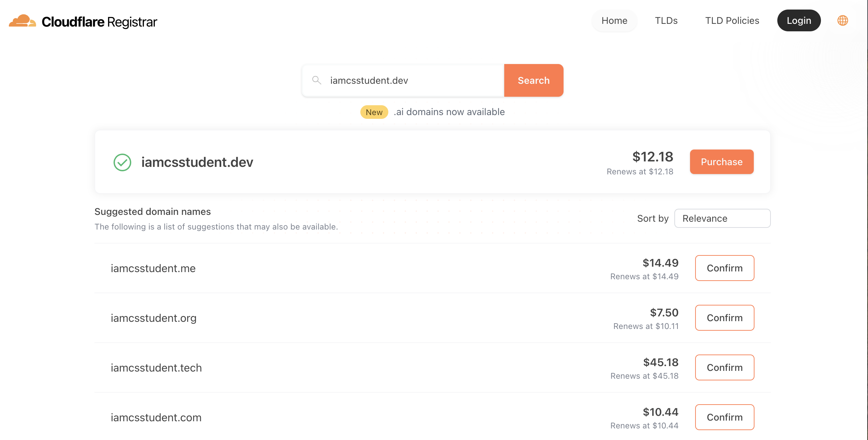
Task: Open the globe language selector icon
Action: pyautogui.click(x=842, y=21)
